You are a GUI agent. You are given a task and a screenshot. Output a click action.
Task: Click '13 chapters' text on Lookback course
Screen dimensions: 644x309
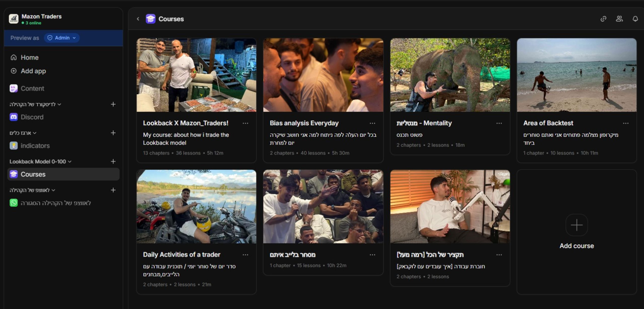156,153
